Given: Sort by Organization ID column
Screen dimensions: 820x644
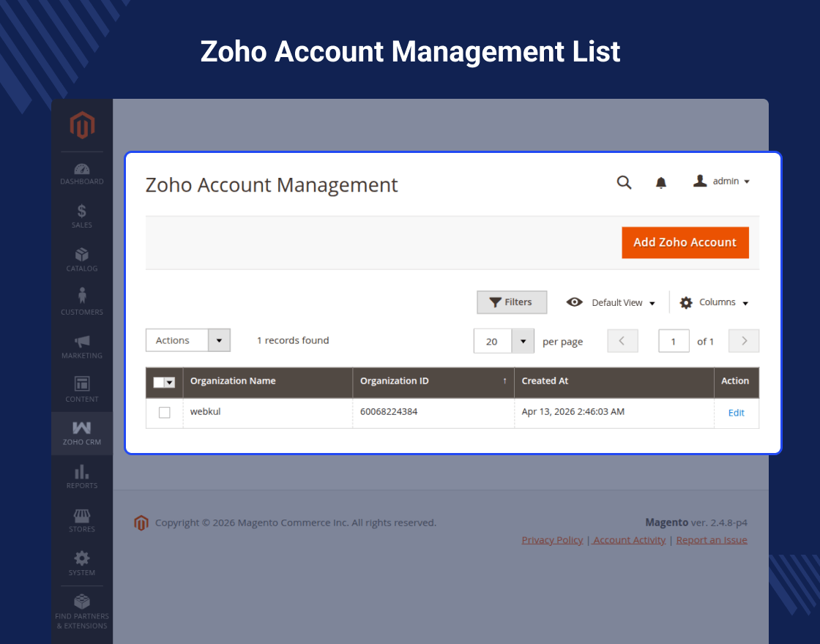Looking at the screenshot, I should (433, 381).
